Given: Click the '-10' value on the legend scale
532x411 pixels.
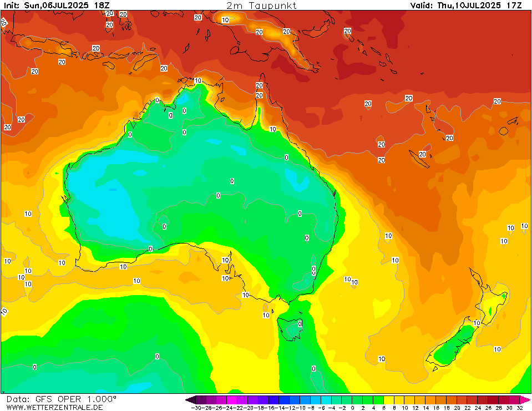Looking at the screenshot, I should tap(300, 408).
